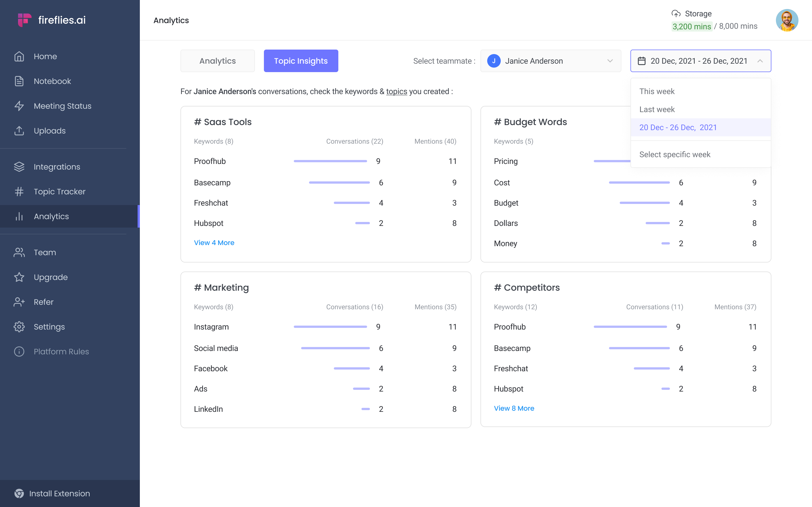Click the Notebook document icon
The height and width of the screenshot is (507, 812).
tap(19, 81)
